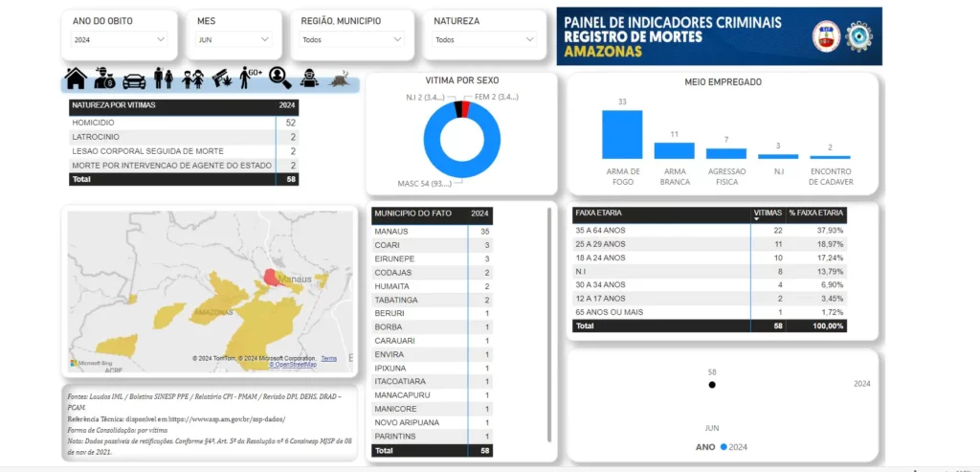The width and height of the screenshot is (980, 472).
Task: Open the MES month dropdown showing JUN
Action: pos(234,39)
